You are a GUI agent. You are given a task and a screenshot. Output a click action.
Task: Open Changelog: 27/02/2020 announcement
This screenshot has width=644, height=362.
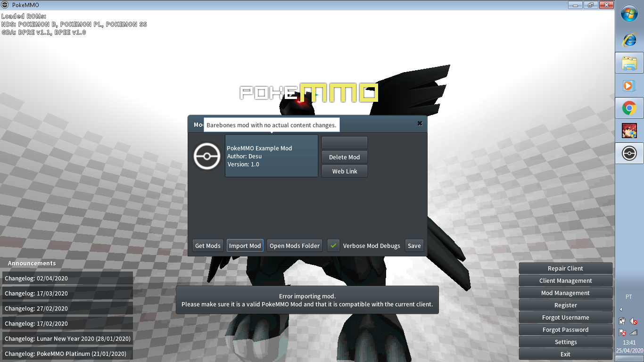point(67,308)
